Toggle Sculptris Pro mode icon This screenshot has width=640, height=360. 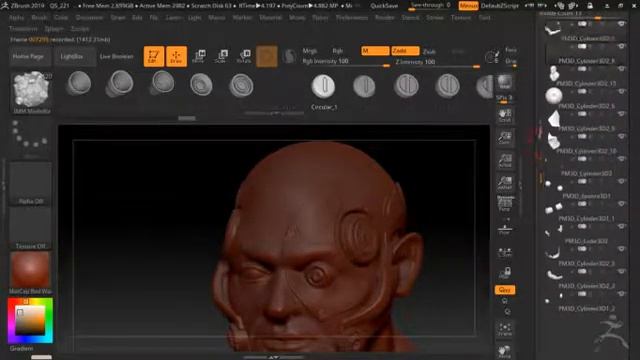(289, 56)
